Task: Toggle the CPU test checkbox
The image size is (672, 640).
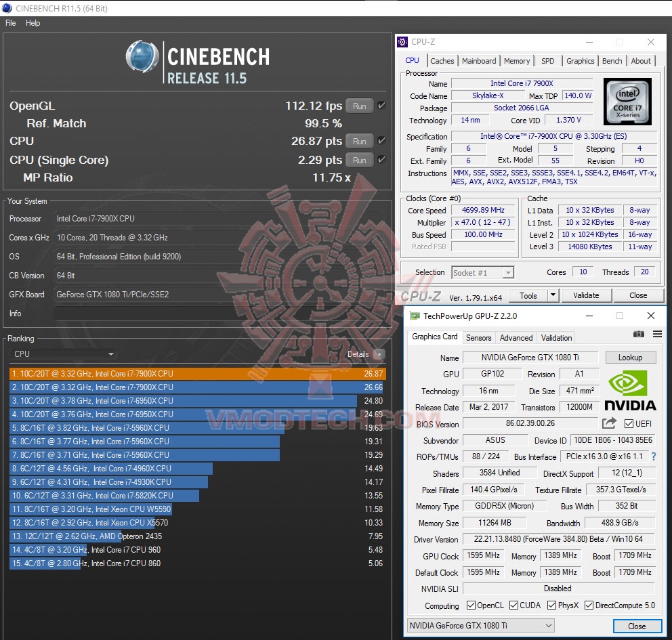Action: pyautogui.click(x=381, y=140)
